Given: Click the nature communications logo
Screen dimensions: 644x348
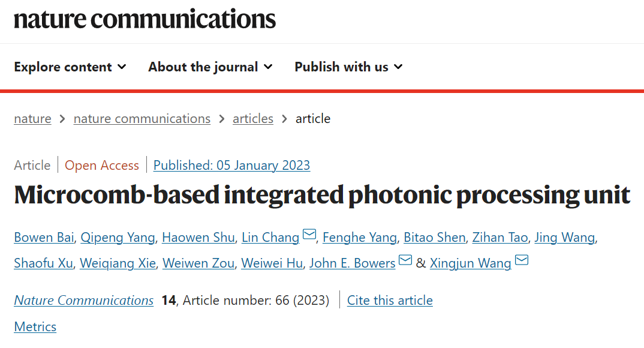Looking at the screenshot, I should (x=145, y=19).
